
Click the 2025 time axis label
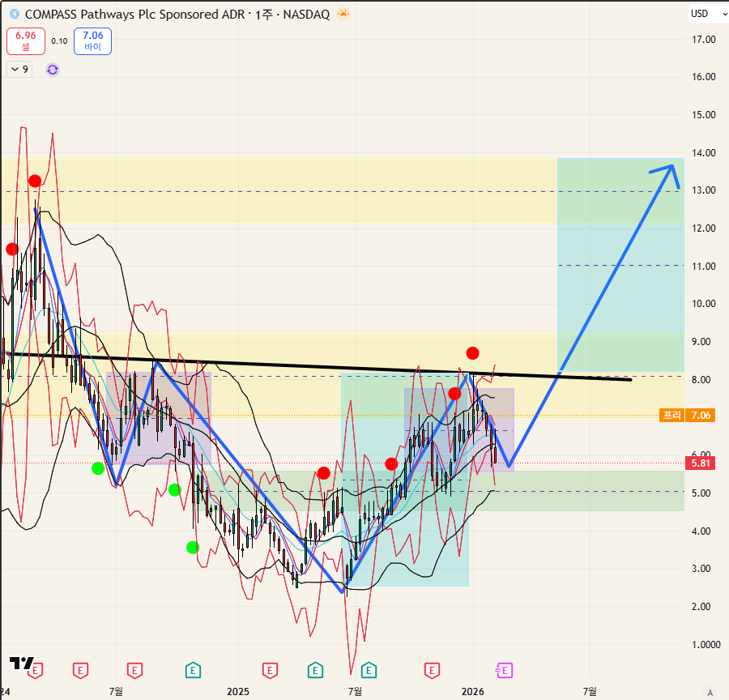(238, 692)
